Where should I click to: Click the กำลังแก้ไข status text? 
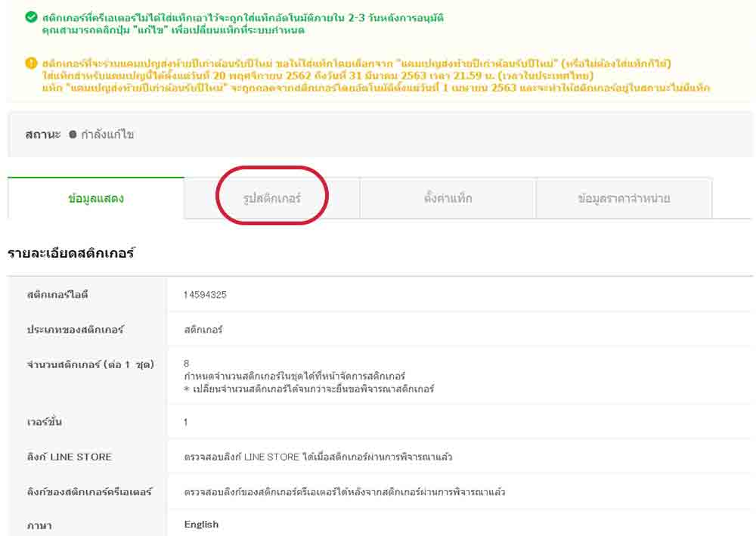coord(107,135)
